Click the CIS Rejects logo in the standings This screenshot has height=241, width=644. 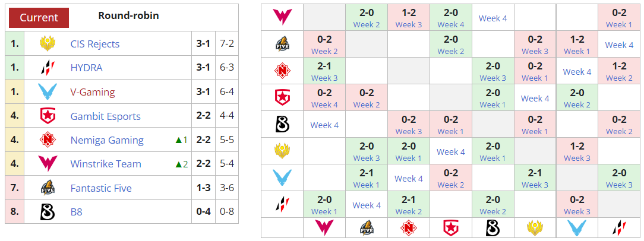[47, 44]
